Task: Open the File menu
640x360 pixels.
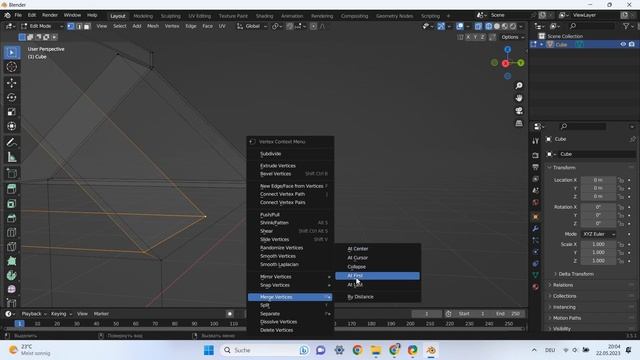Action: pos(18,15)
